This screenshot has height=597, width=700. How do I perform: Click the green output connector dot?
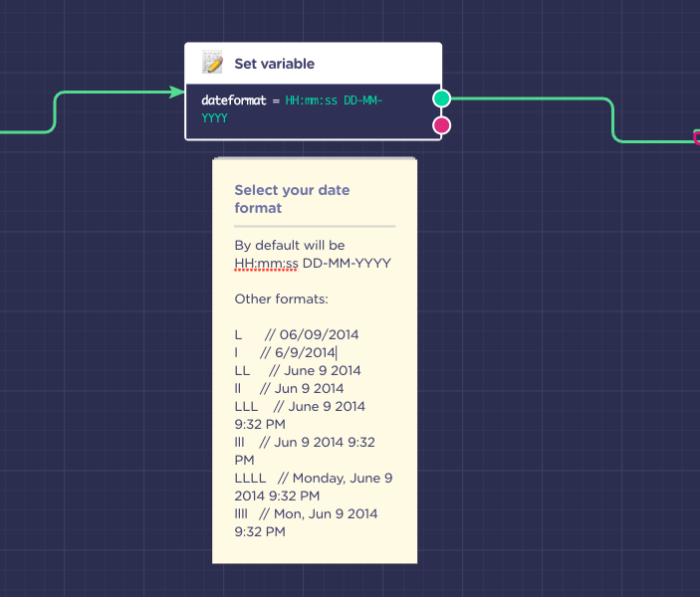click(441, 99)
